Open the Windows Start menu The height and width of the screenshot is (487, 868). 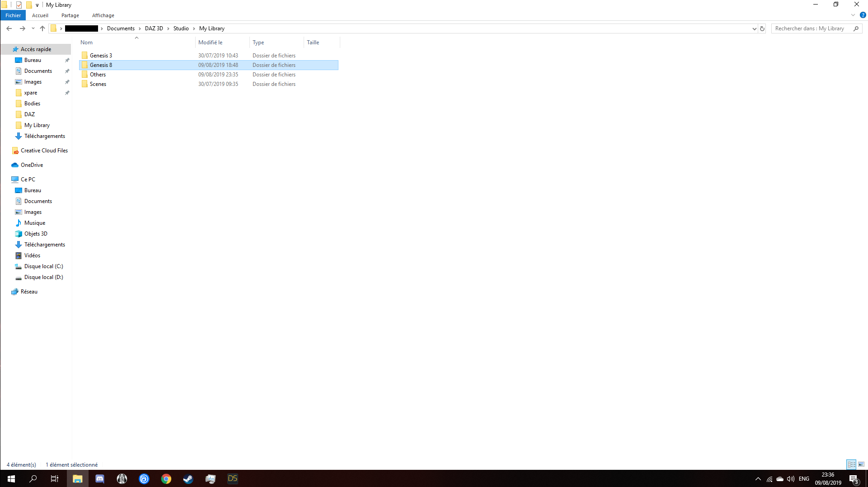11,478
